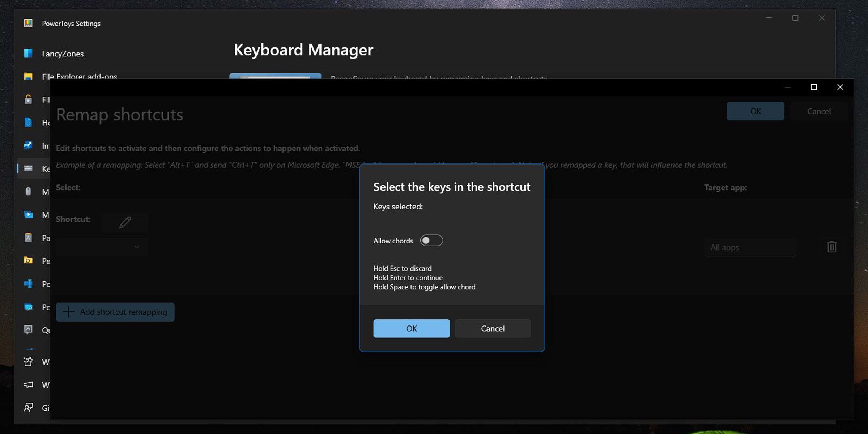
Task: Click OK in the shortcut keys dialog
Action: (411, 328)
